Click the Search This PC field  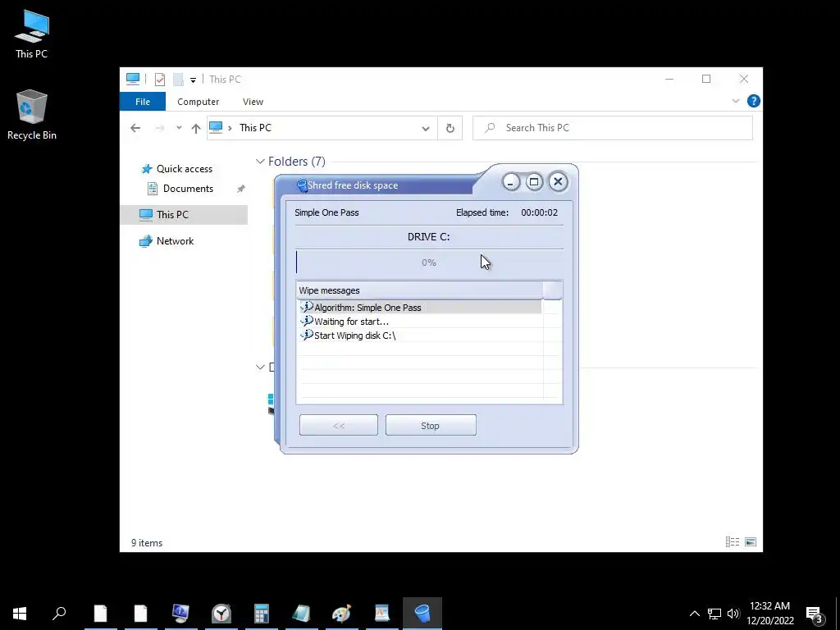(612, 128)
